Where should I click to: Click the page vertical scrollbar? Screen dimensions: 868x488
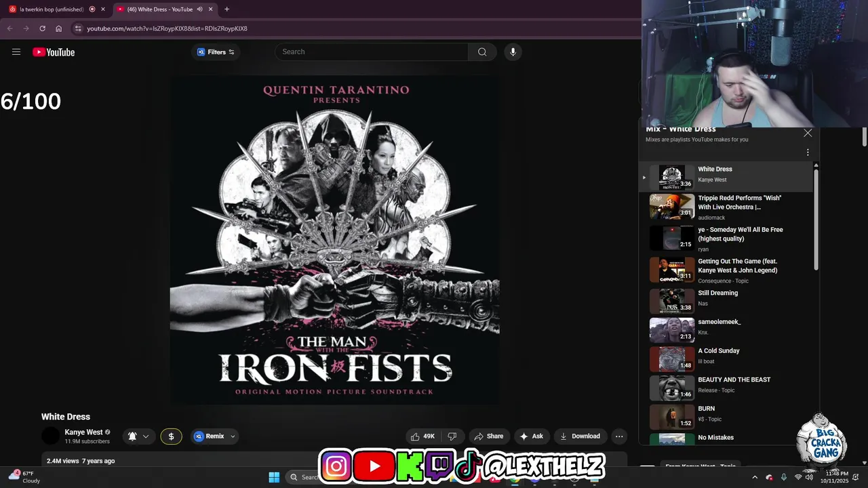pyautogui.click(x=864, y=136)
